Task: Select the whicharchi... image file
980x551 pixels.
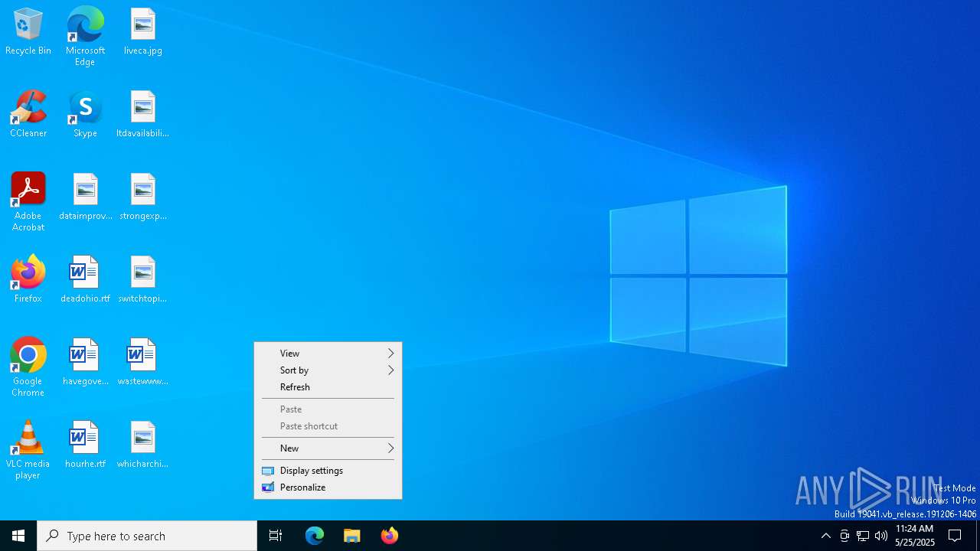Action: click(x=142, y=445)
